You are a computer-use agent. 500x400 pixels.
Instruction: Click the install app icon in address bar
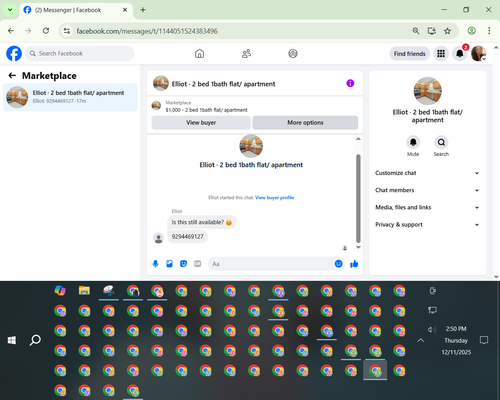tap(432, 31)
